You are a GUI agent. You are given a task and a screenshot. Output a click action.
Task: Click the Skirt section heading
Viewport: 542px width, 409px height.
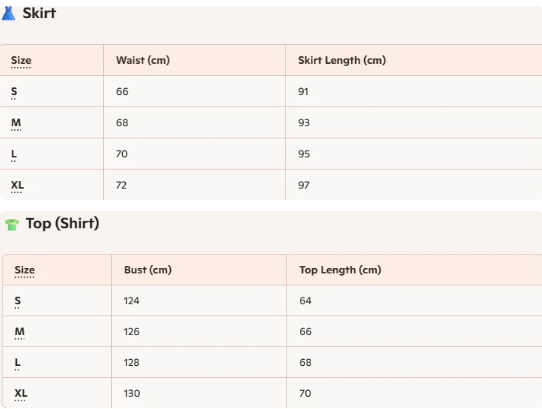39,13
